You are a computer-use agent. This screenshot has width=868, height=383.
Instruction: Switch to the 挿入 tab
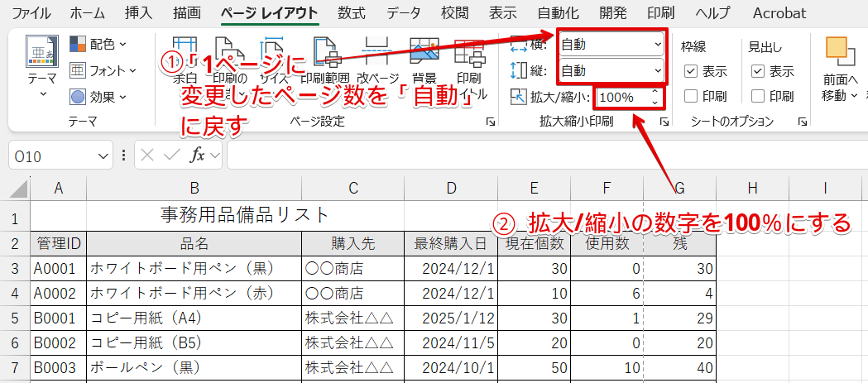pyautogui.click(x=139, y=12)
